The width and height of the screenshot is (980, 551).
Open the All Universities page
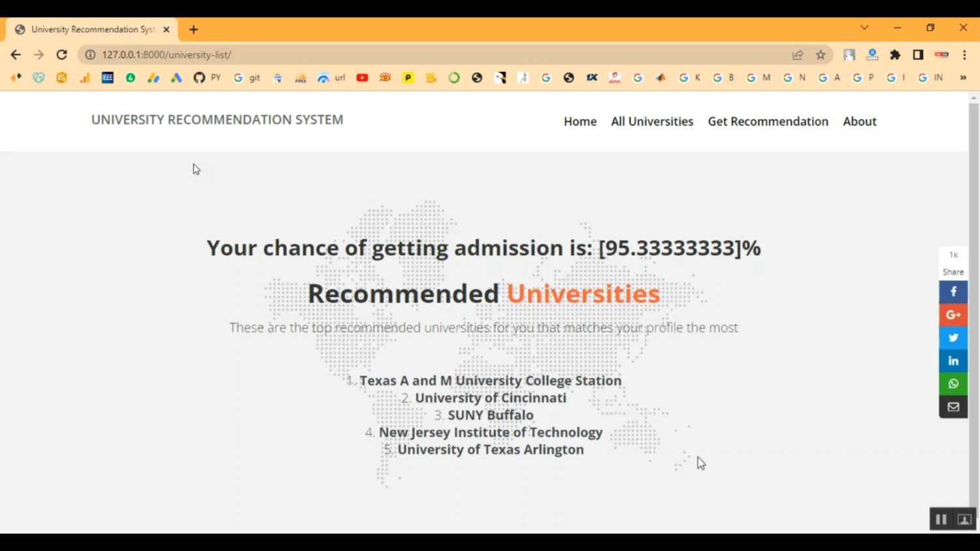click(x=652, y=121)
